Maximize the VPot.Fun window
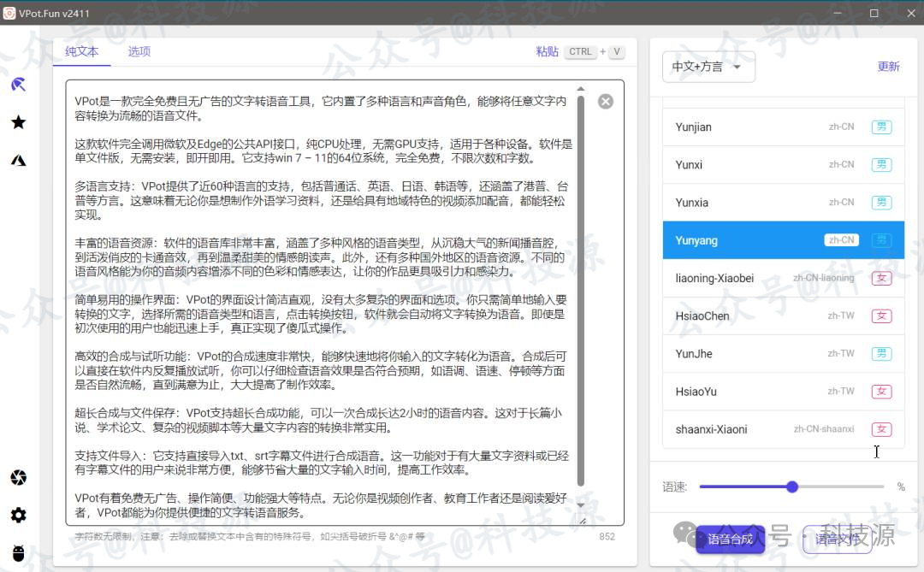 [x=874, y=13]
